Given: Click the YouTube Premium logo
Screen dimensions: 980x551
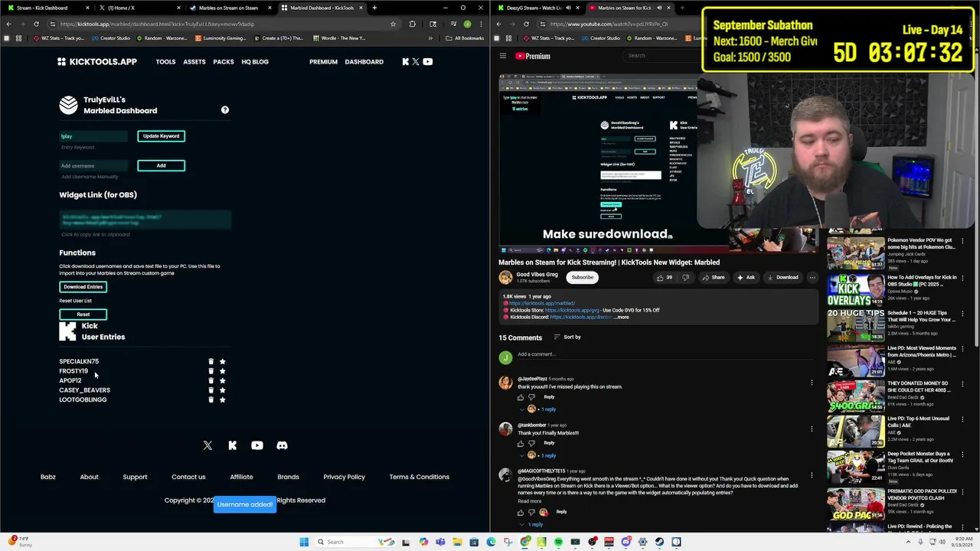Looking at the screenshot, I should coord(533,56).
